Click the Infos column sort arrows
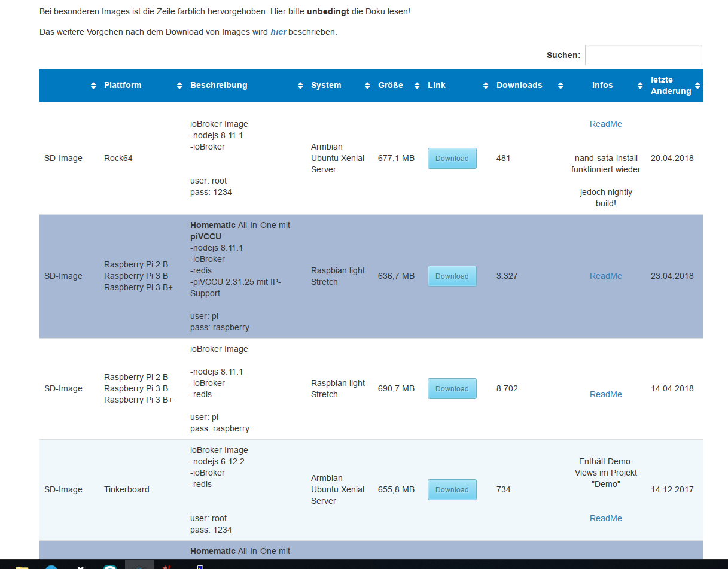 (x=640, y=86)
